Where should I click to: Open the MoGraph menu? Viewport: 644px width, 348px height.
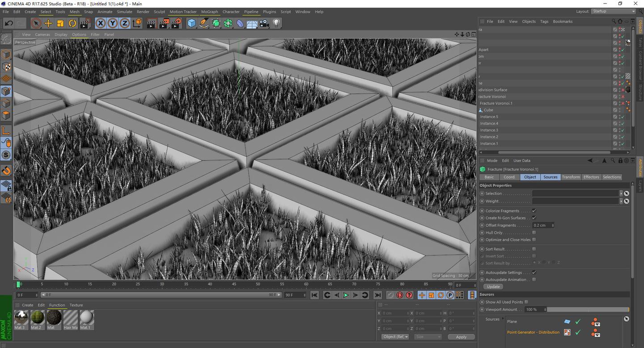click(x=209, y=12)
